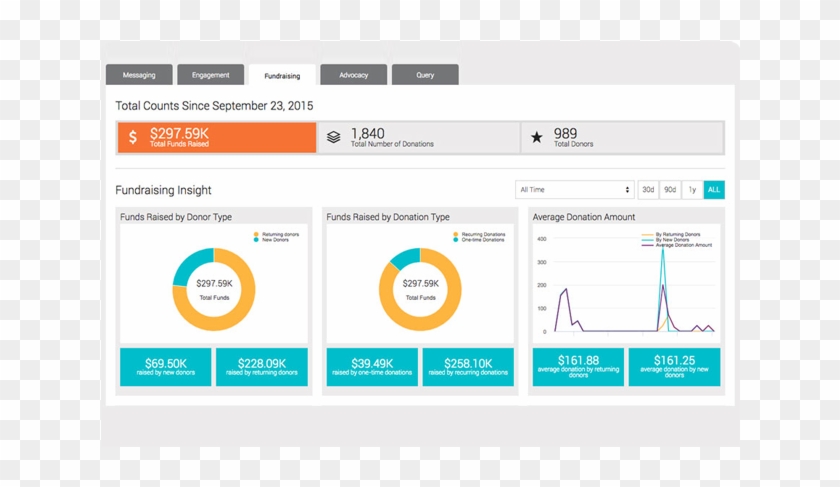
Task: Click the stacked layers icon beside 1,840
Action: 334,137
